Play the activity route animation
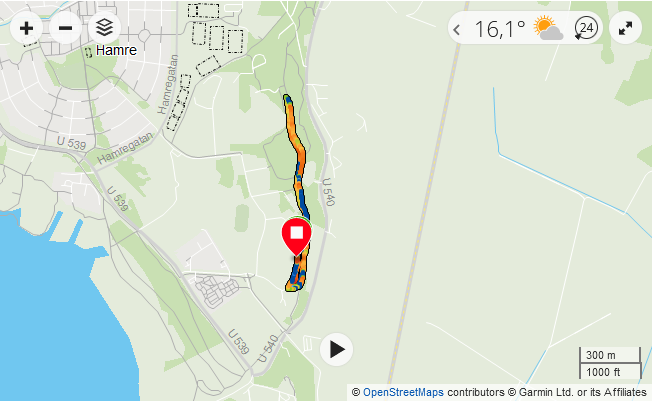Viewport: 653px width, 402px height. click(x=336, y=350)
